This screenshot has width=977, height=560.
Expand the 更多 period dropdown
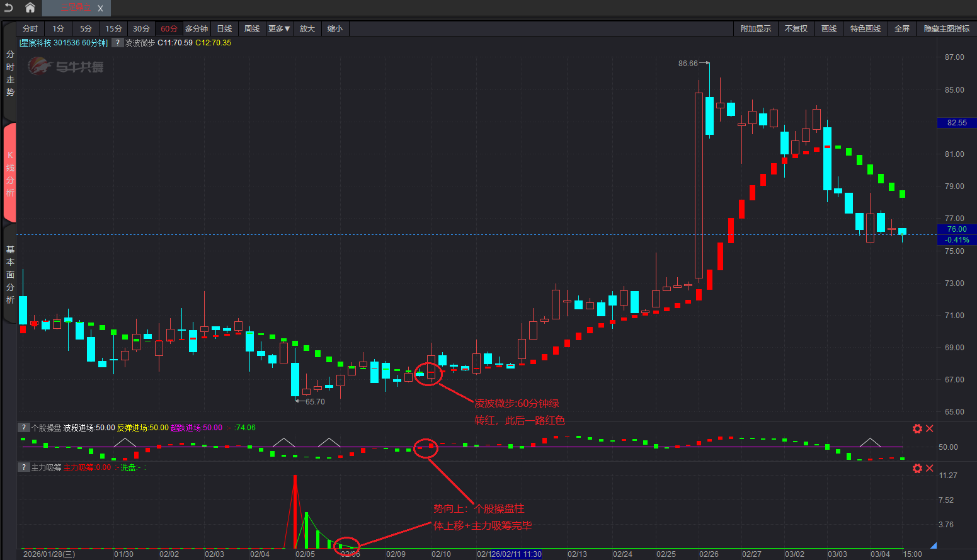pos(278,29)
